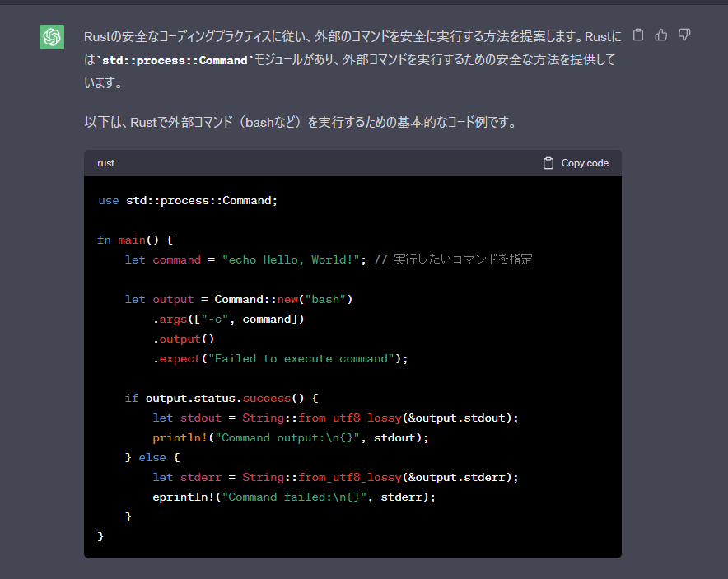Click the Copy code button
728x579 pixels.
(576, 163)
